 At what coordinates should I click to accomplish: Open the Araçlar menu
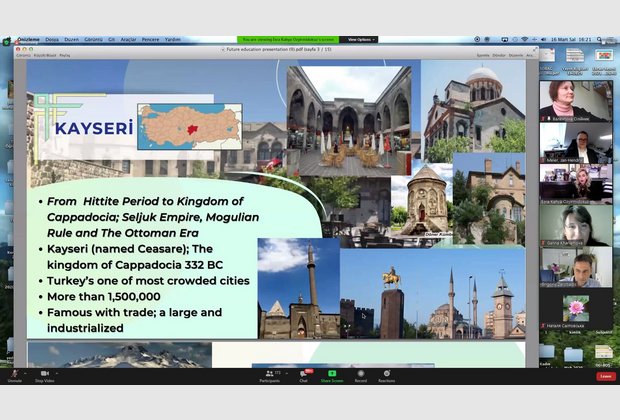pyautogui.click(x=129, y=40)
